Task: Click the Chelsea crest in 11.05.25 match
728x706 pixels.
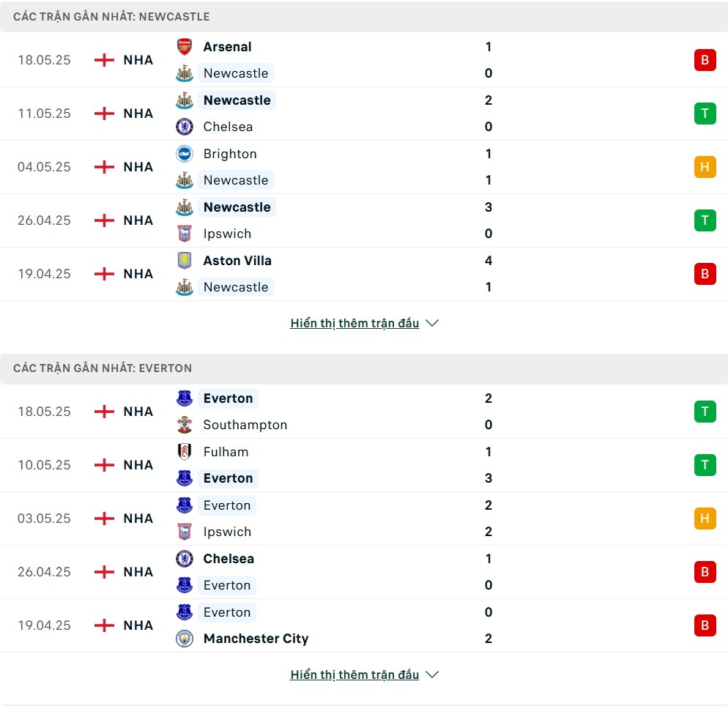Action: pos(185,127)
